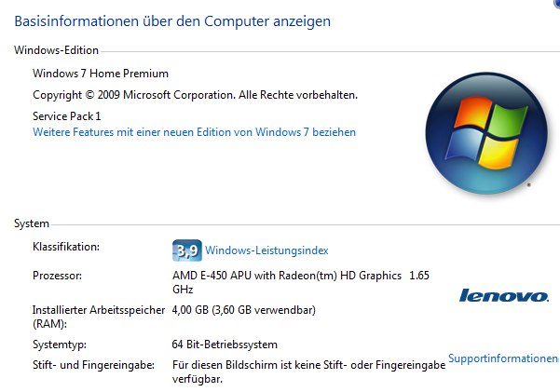Click the 3,9 performance rating badge
Viewport: 560px width, 392px height.
187,250
